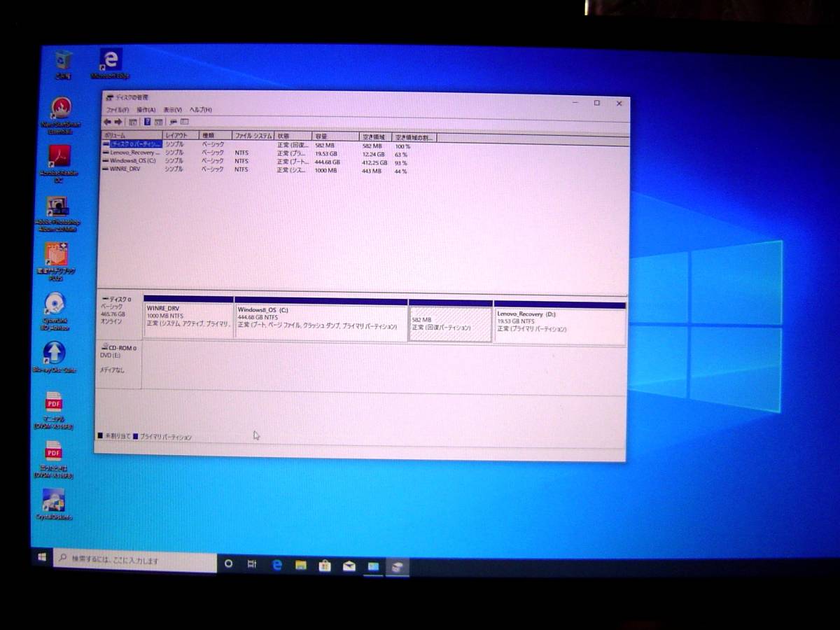Click the Cortana circle on taskbar

pyautogui.click(x=228, y=563)
